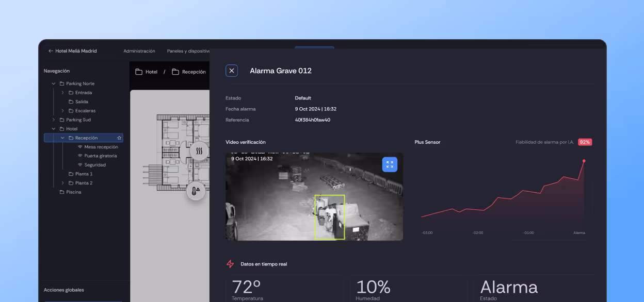644x302 pixels.
Task: Click the Alarma point on the sensor chart
Action: coord(584,161)
